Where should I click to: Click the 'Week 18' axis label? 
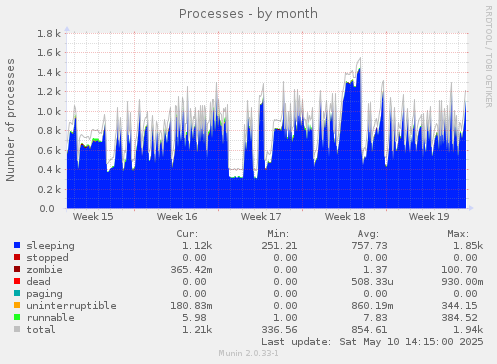[x=345, y=217]
